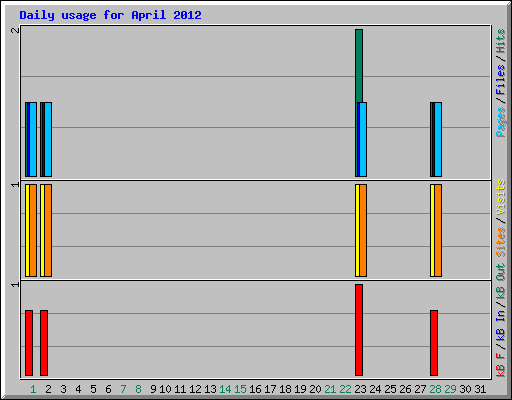
Task: Select the tallest red kB bar, day 23
Action: (x=359, y=330)
